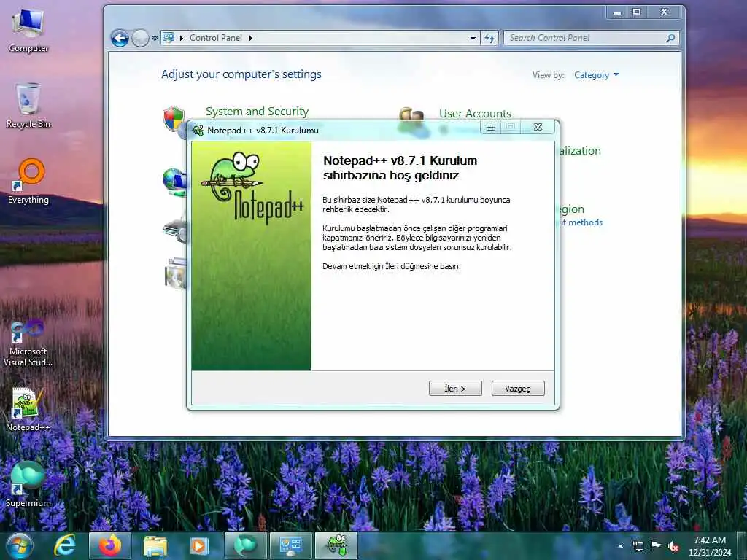Switch to Supermium in the taskbar
Viewport: 747px width, 560px height.
pos(245,545)
